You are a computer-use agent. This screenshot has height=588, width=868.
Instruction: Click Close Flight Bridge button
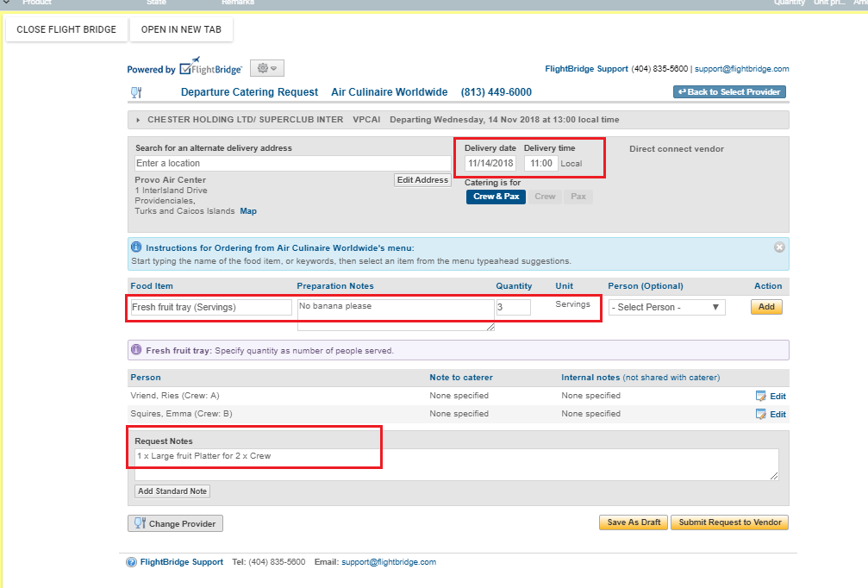(66, 29)
